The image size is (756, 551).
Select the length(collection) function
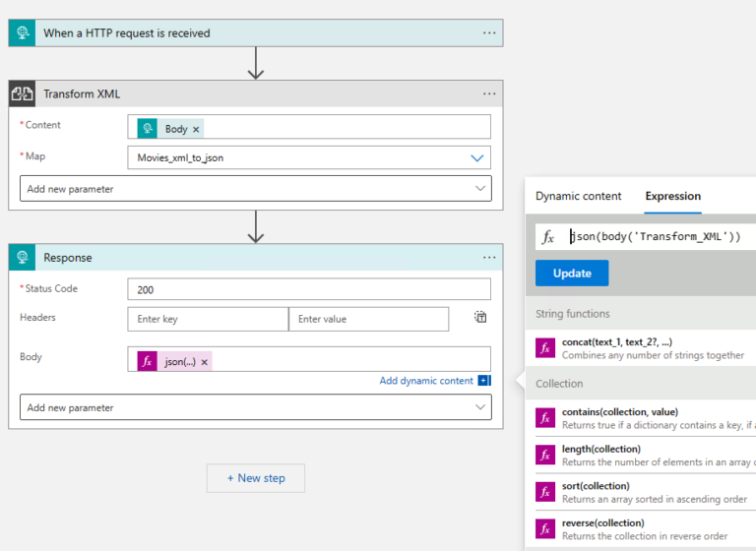pyautogui.click(x=646, y=456)
